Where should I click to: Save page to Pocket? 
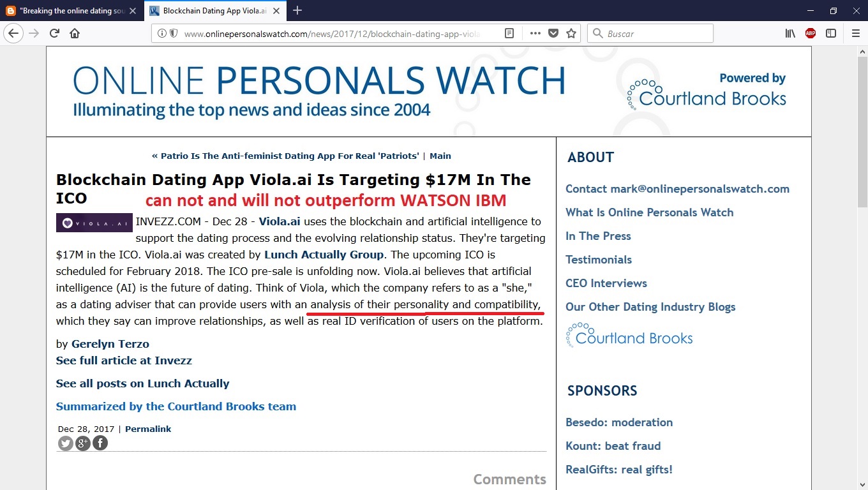click(x=553, y=33)
